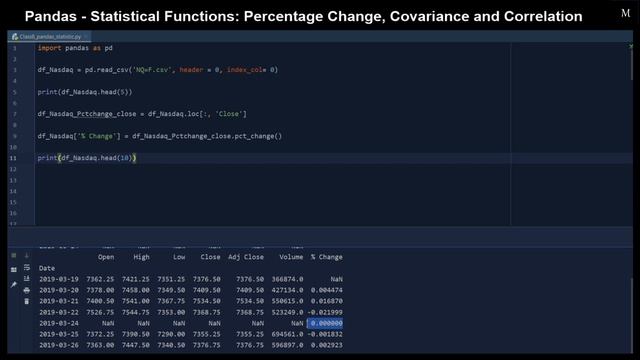Click the '% Change' string on line 9
The height and width of the screenshot is (360, 640).
(x=96, y=136)
